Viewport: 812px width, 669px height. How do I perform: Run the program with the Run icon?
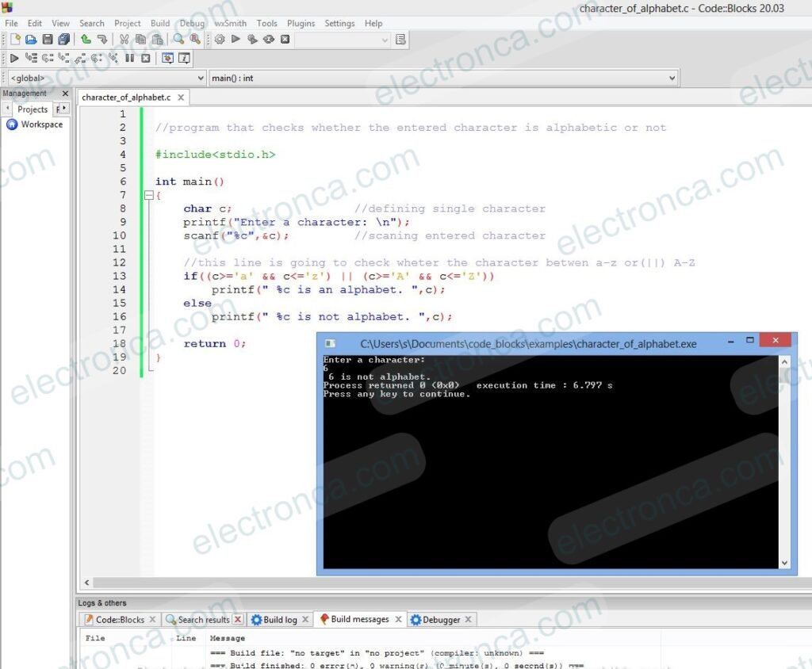236,40
